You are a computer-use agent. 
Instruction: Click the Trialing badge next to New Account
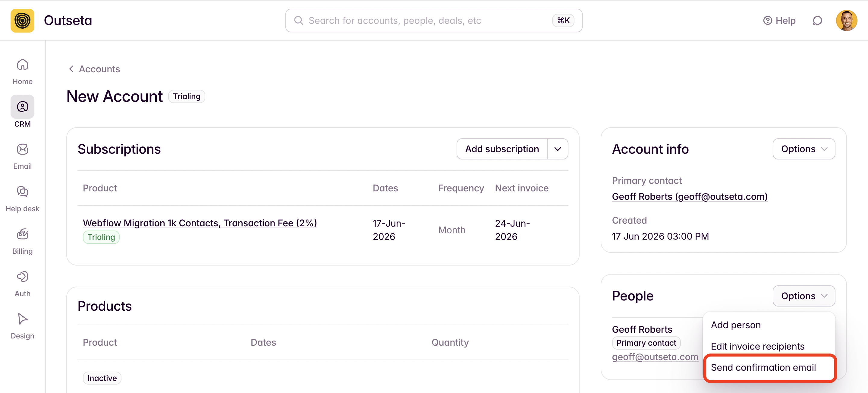pos(187,96)
